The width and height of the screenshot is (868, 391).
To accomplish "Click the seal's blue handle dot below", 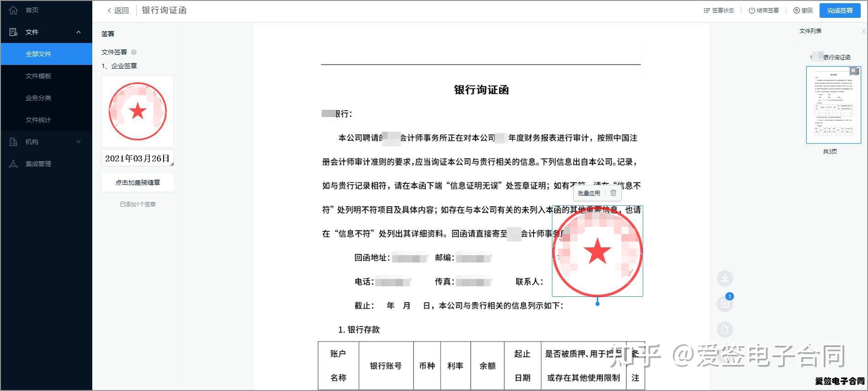I will 598,303.
